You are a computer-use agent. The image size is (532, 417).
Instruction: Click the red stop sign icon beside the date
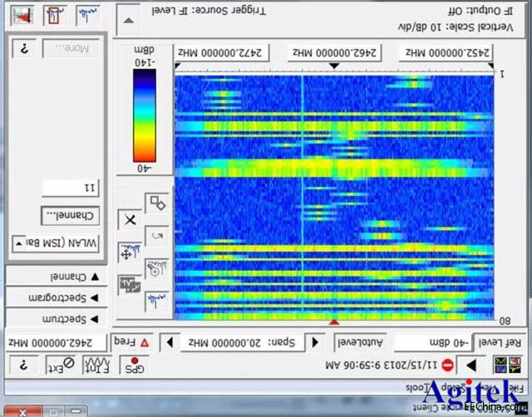(x=447, y=365)
